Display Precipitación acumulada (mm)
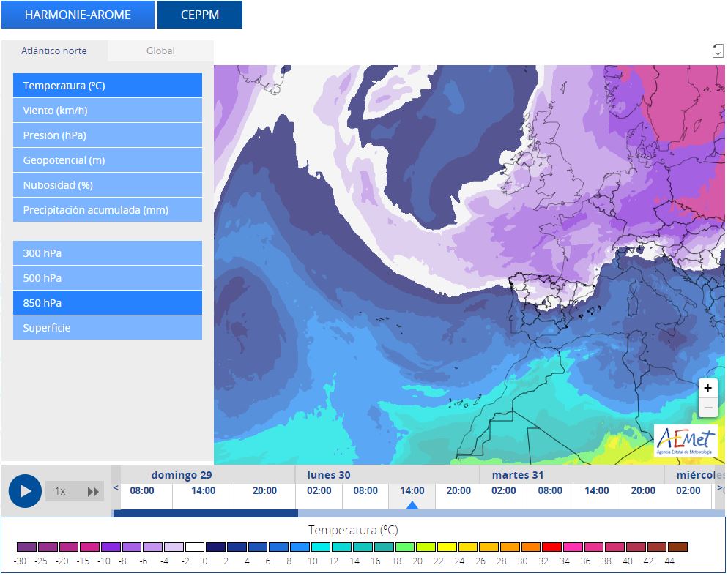 107,210
